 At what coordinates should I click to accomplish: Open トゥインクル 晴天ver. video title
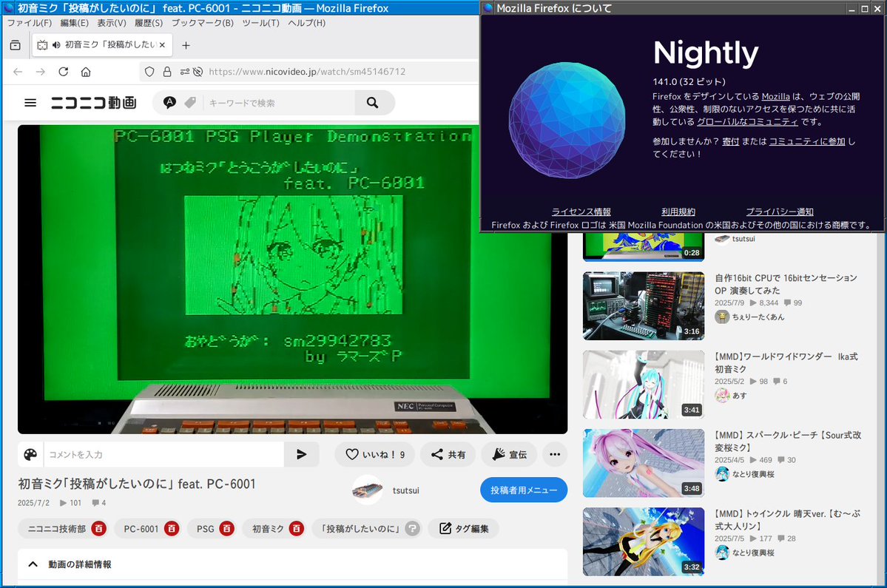pyautogui.click(x=787, y=520)
